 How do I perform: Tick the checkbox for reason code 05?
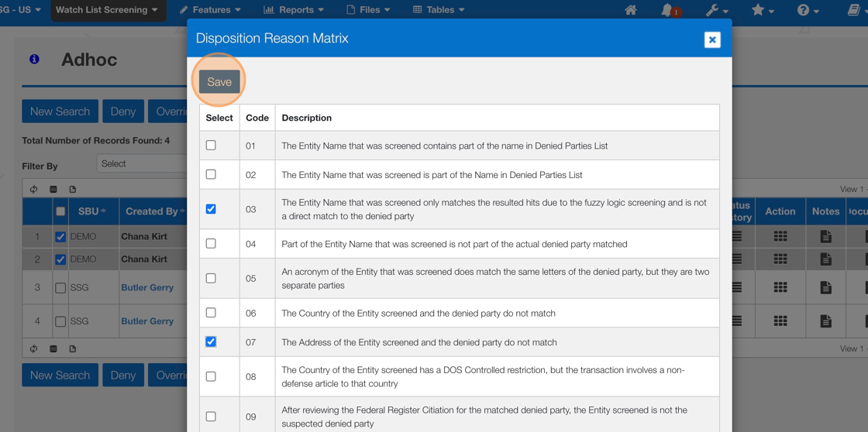click(211, 278)
